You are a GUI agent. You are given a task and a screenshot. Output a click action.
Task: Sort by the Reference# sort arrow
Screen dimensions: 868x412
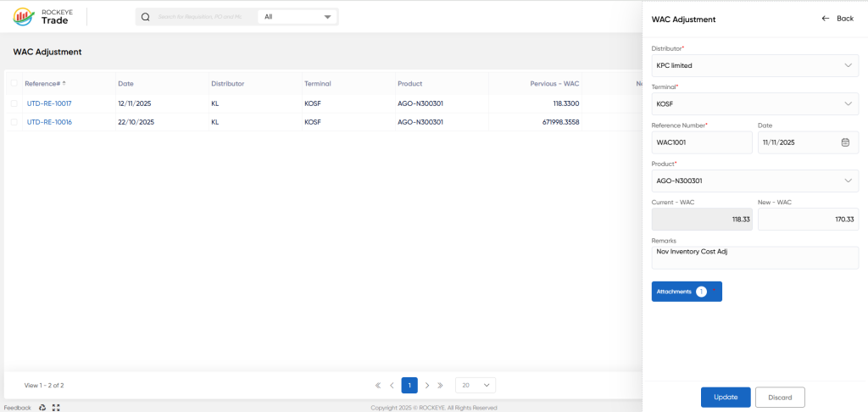click(64, 84)
